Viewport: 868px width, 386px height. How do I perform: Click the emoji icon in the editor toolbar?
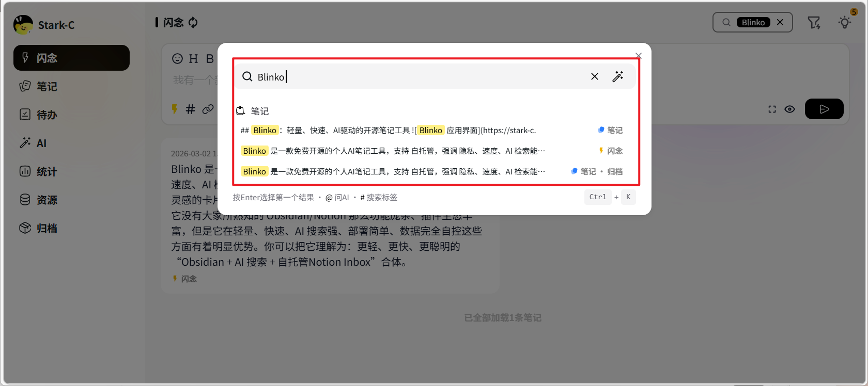pos(177,59)
